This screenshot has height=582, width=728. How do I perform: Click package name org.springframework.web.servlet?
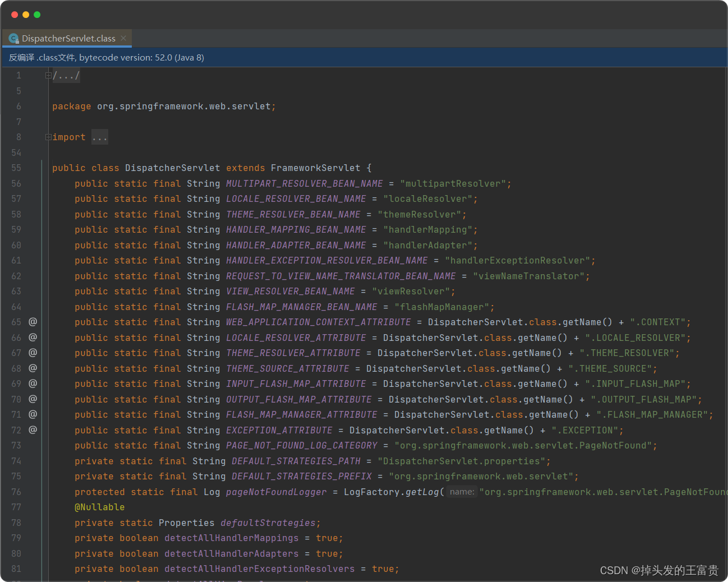[184, 107]
